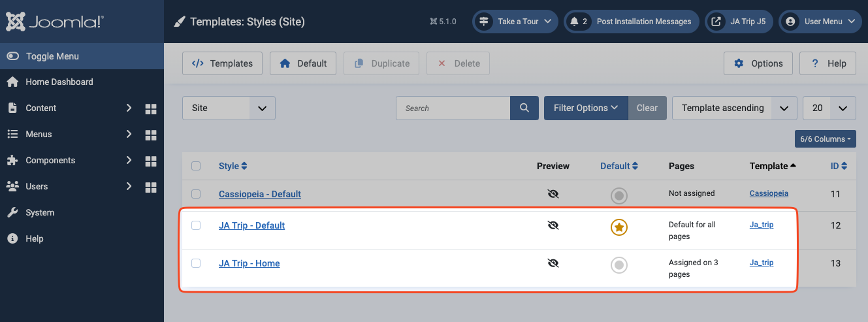
Task: Set JA Trip - Home as default style
Action: [x=619, y=265]
